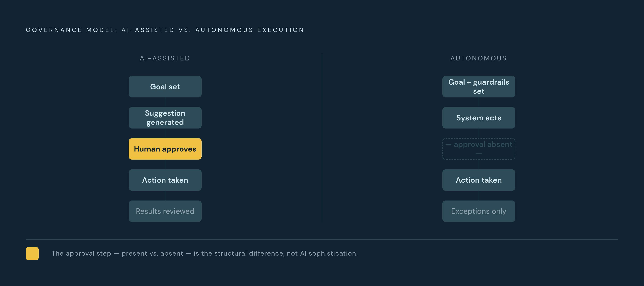
Task: Select the 'Goal + guardrails set' box
Action: tap(479, 87)
